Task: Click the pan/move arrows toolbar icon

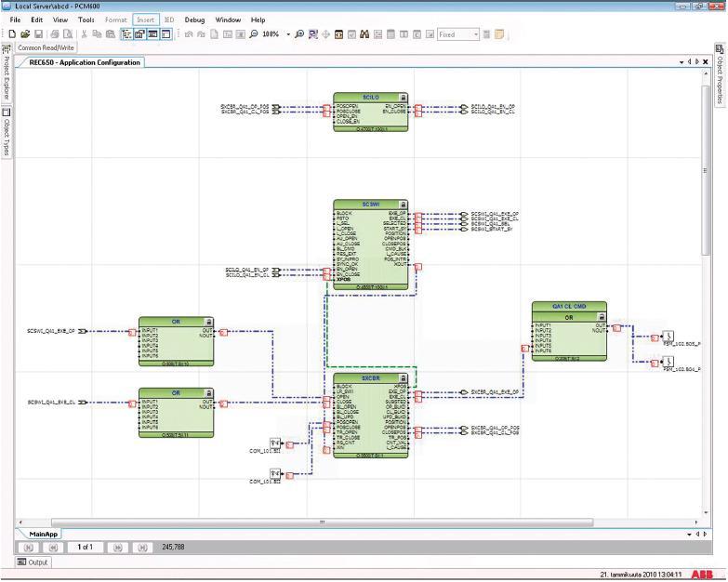Action: tap(326, 33)
